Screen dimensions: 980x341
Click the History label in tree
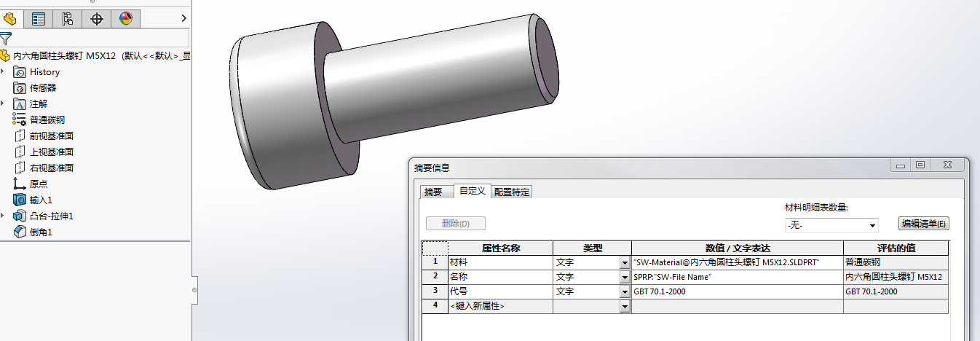tap(45, 72)
